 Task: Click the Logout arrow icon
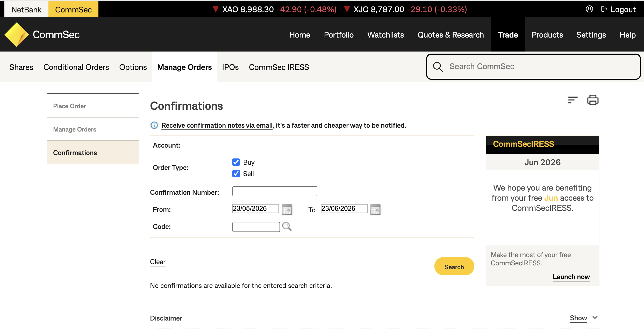604,9
